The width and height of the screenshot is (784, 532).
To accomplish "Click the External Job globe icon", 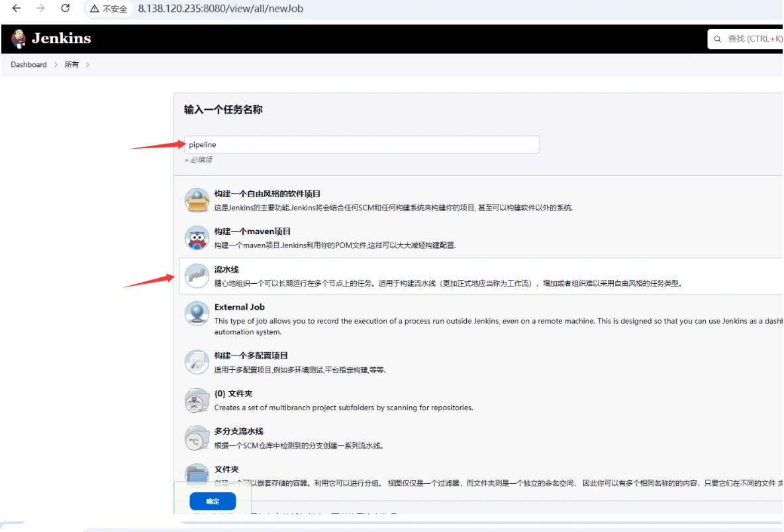I will point(197,313).
